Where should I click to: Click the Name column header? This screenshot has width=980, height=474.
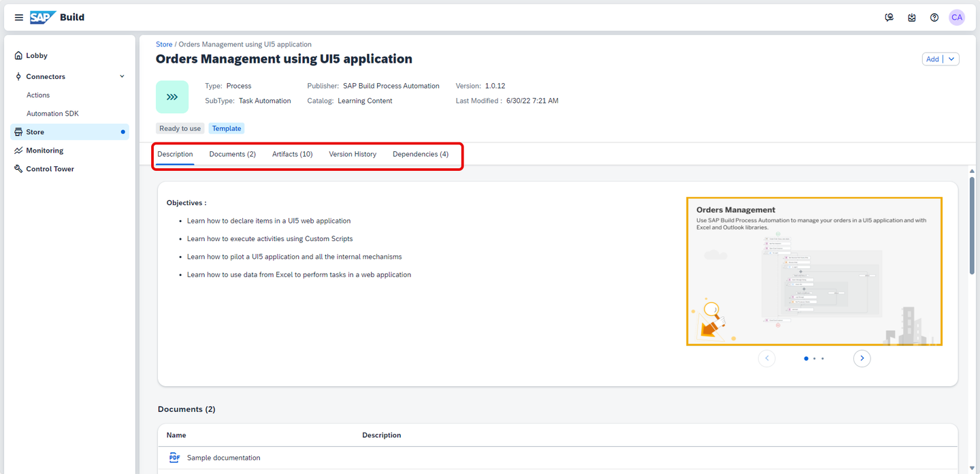pyautogui.click(x=176, y=435)
